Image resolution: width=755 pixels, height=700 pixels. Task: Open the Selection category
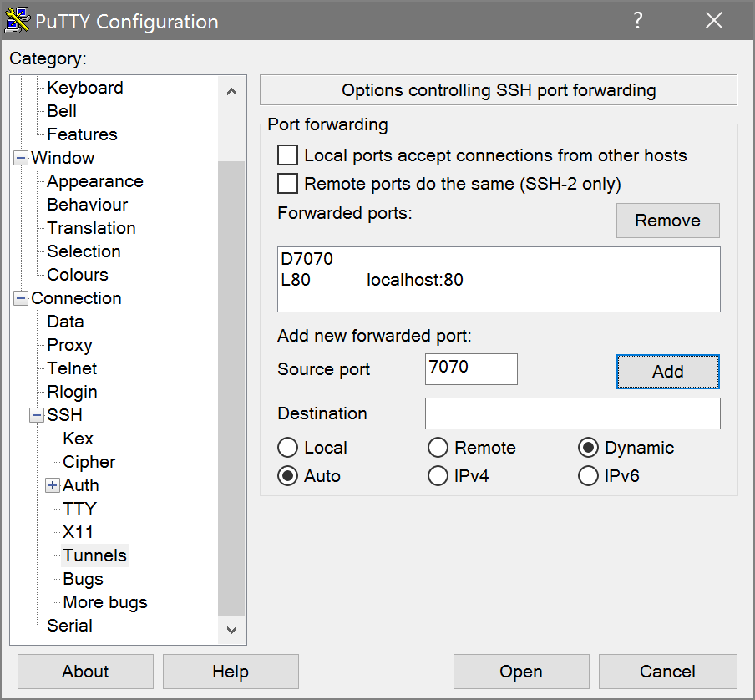pos(84,251)
